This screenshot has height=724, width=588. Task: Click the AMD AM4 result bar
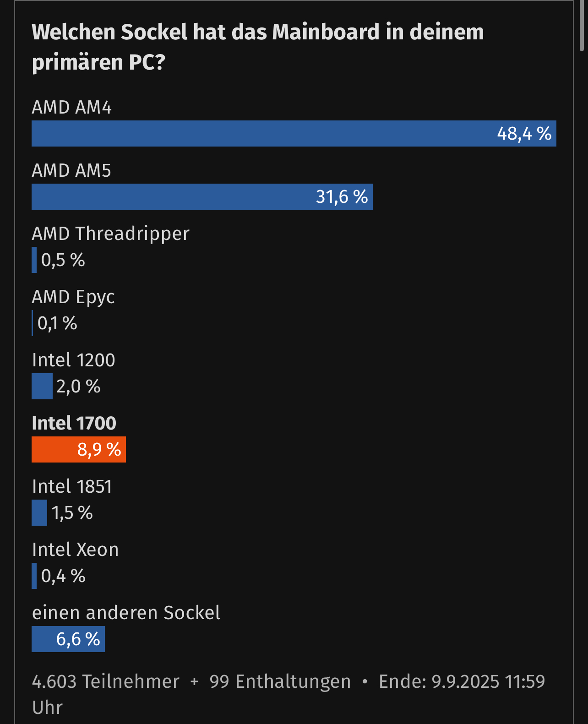pyautogui.click(x=294, y=134)
